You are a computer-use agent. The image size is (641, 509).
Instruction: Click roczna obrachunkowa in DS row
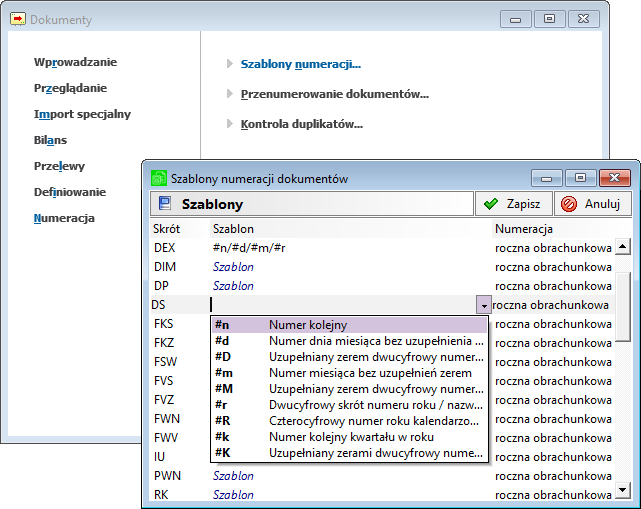tap(550, 305)
